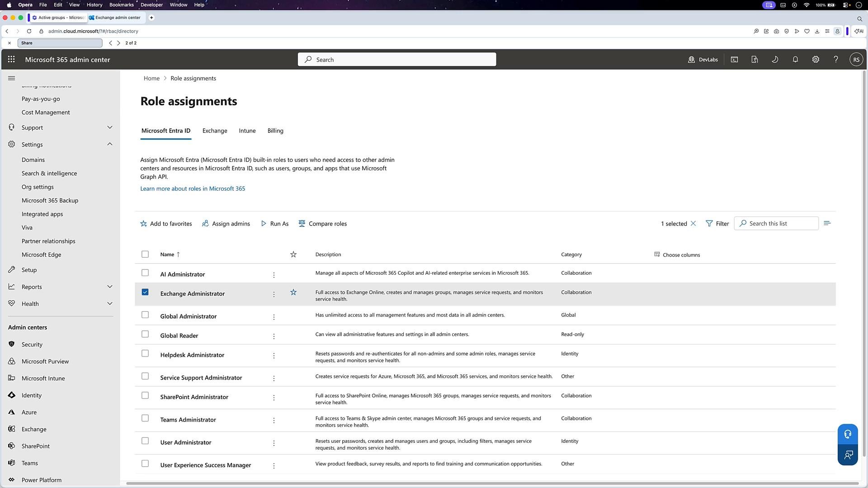
Task: Click Compare roles button
Action: coord(323,224)
